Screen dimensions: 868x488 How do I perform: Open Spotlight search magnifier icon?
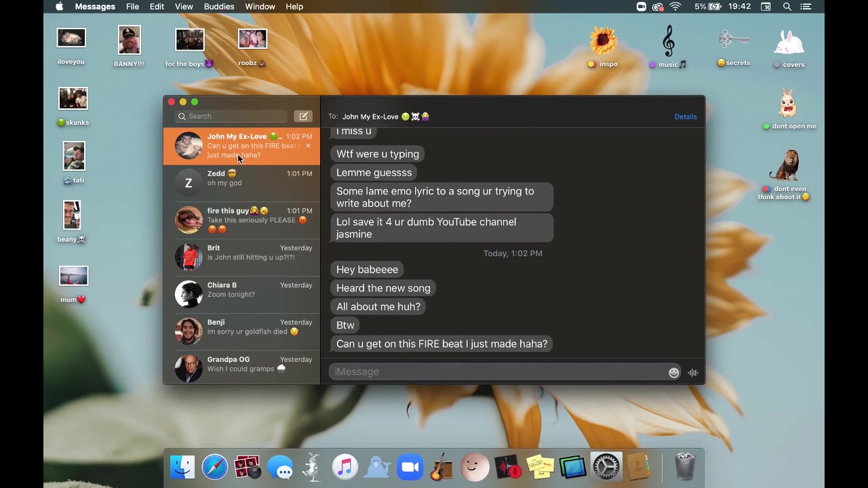coord(787,6)
